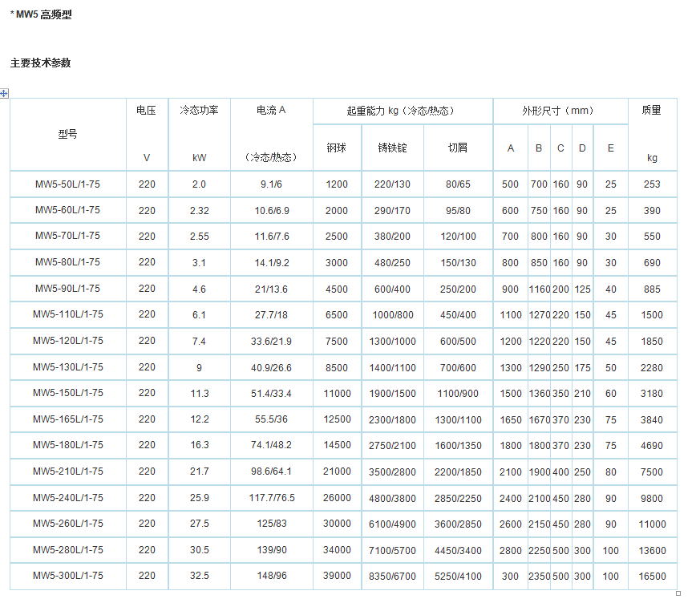Click the current value cell '117.7/76.5'
This screenshot has width=700, height=603.
point(271,498)
